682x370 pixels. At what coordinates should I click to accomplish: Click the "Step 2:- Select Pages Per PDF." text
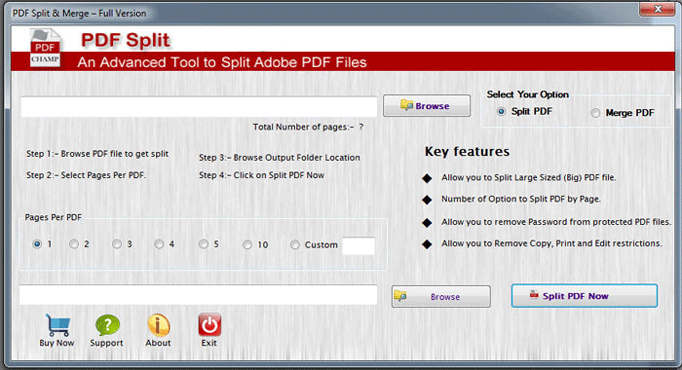tap(86, 175)
